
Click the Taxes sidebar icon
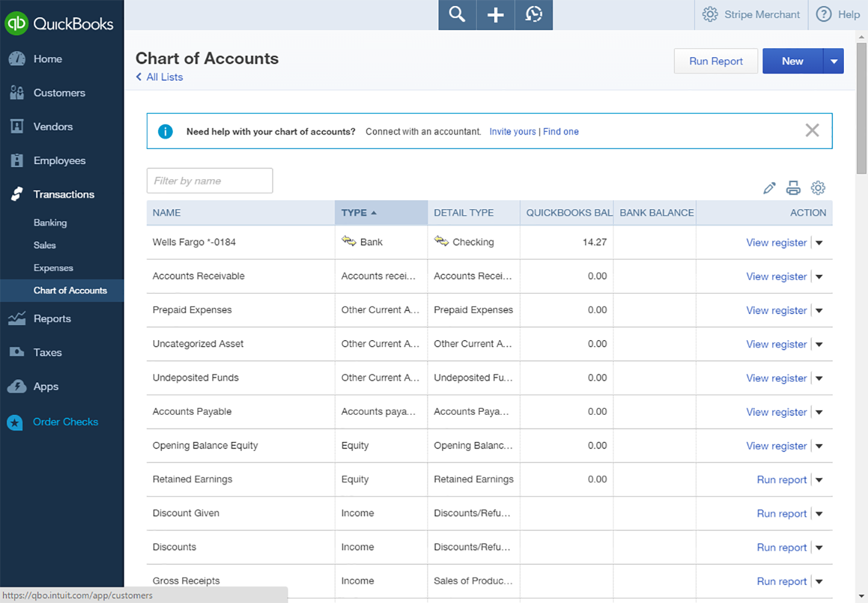click(x=17, y=352)
